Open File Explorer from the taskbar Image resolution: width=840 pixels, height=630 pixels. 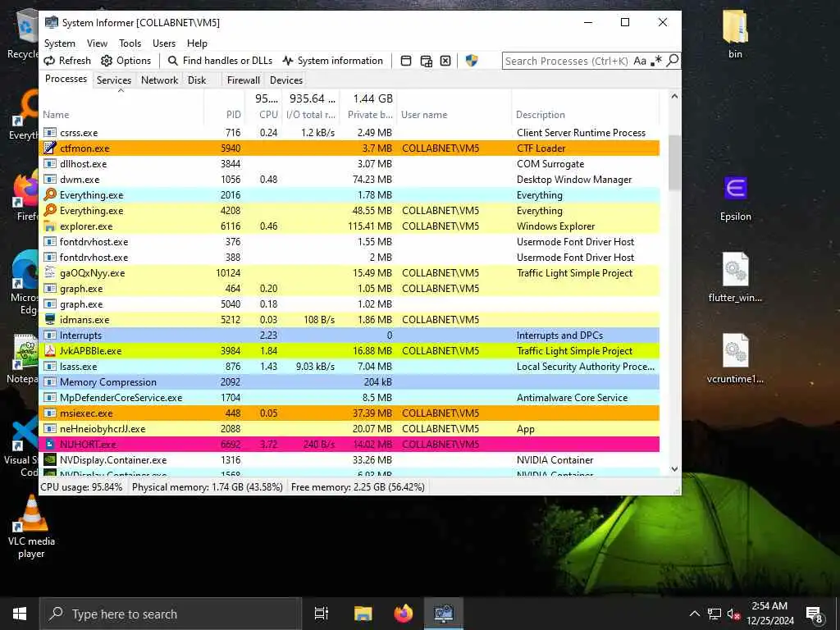[363, 614]
